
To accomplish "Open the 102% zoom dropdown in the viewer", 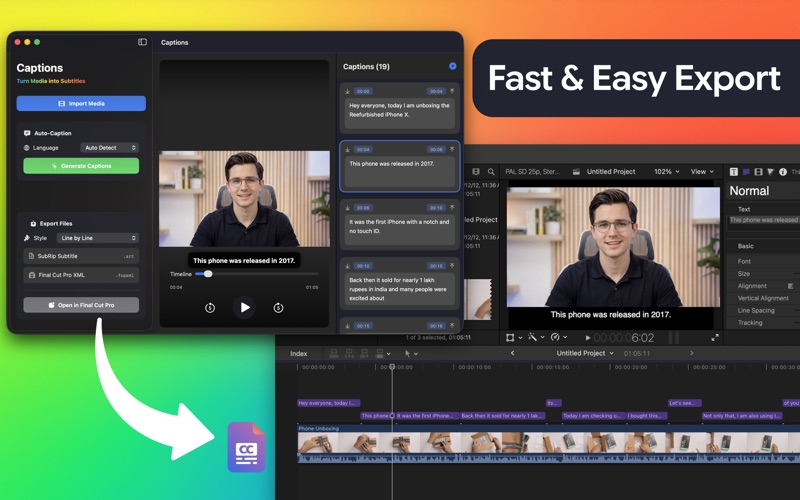I will point(666,172).
